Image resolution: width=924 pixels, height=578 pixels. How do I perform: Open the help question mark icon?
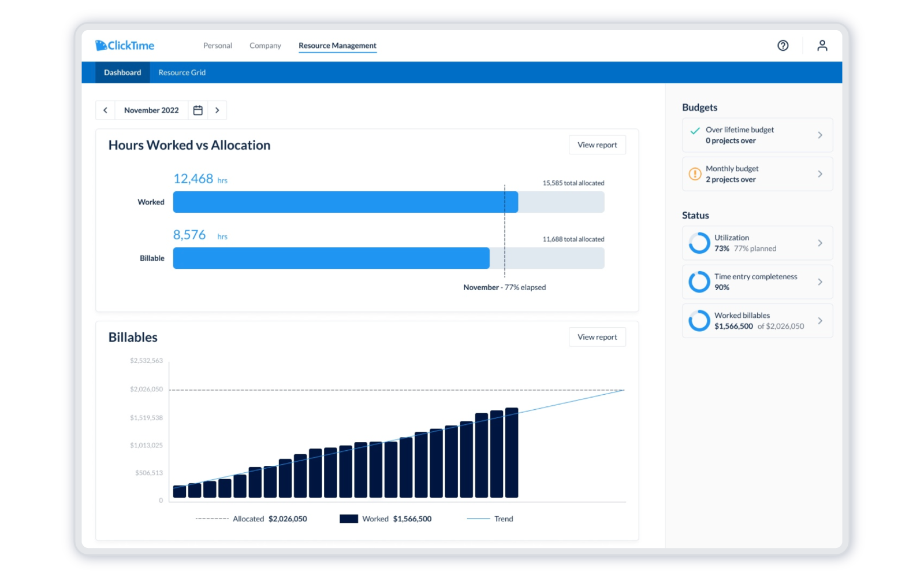783,45
